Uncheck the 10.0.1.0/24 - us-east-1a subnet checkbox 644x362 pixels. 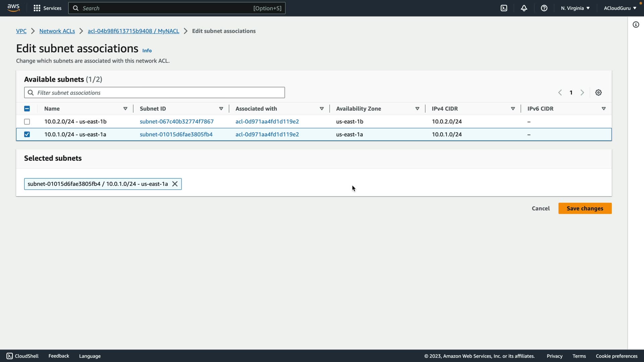point(27,134)
